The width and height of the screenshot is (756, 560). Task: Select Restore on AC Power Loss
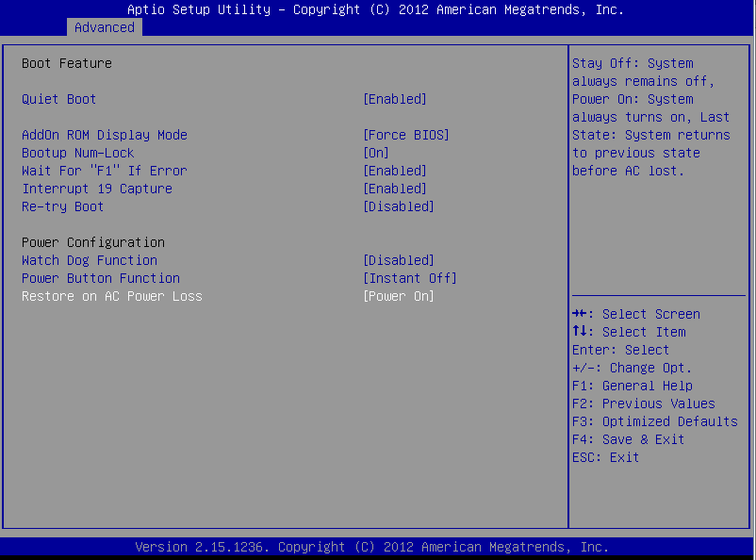pyautogui.click(x=111, y=296)
